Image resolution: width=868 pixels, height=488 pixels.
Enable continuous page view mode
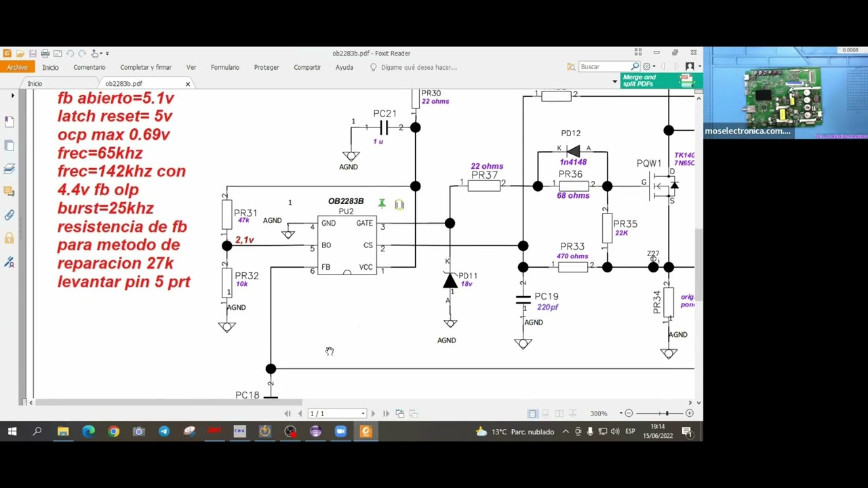click(546, 413)
